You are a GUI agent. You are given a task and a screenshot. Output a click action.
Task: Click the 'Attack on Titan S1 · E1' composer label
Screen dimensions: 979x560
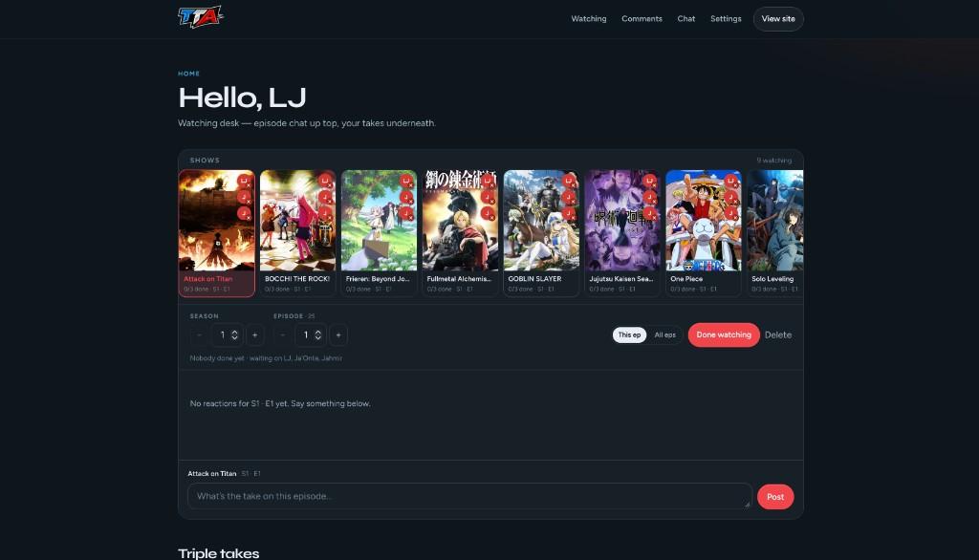pyautogui.click(x=224, y=474)
